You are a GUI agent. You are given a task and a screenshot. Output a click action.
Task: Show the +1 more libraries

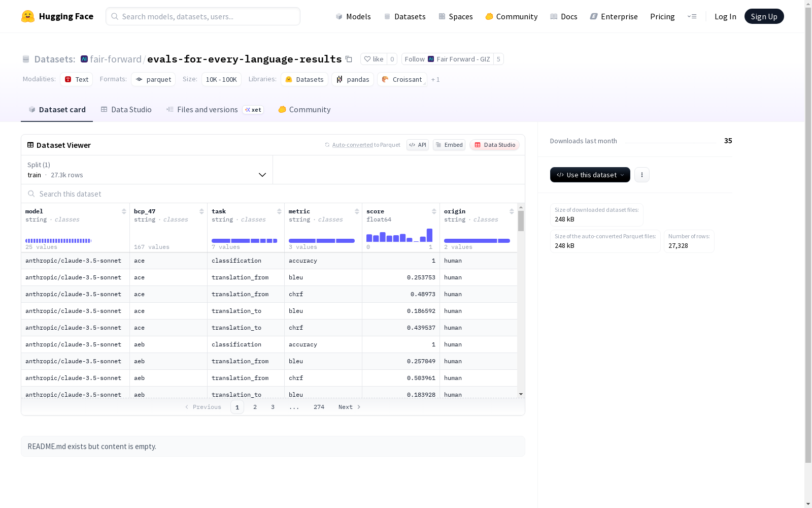(x=435, y=79)
